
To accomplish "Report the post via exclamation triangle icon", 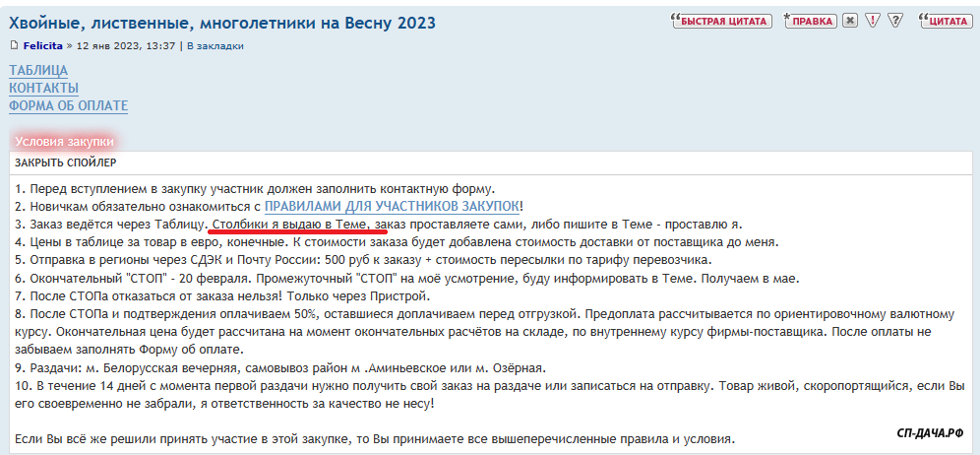I will point(873,21).
